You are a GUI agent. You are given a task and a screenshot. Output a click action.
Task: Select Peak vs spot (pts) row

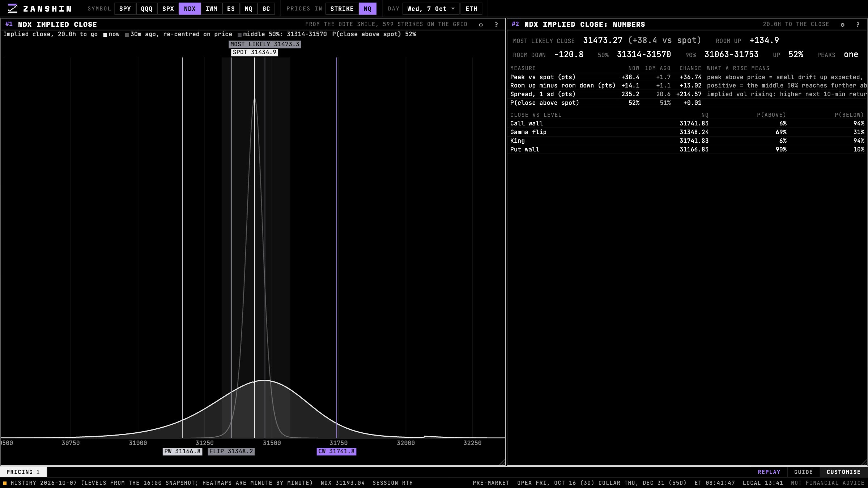pyautogui.click(x=687, y=77)
